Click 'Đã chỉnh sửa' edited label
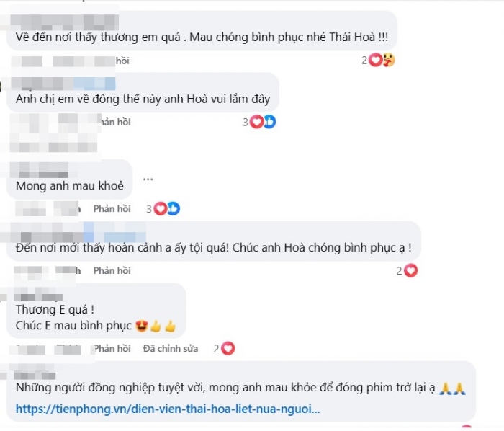The width and height of the screenshot is (504, 431). coord(171,348)
